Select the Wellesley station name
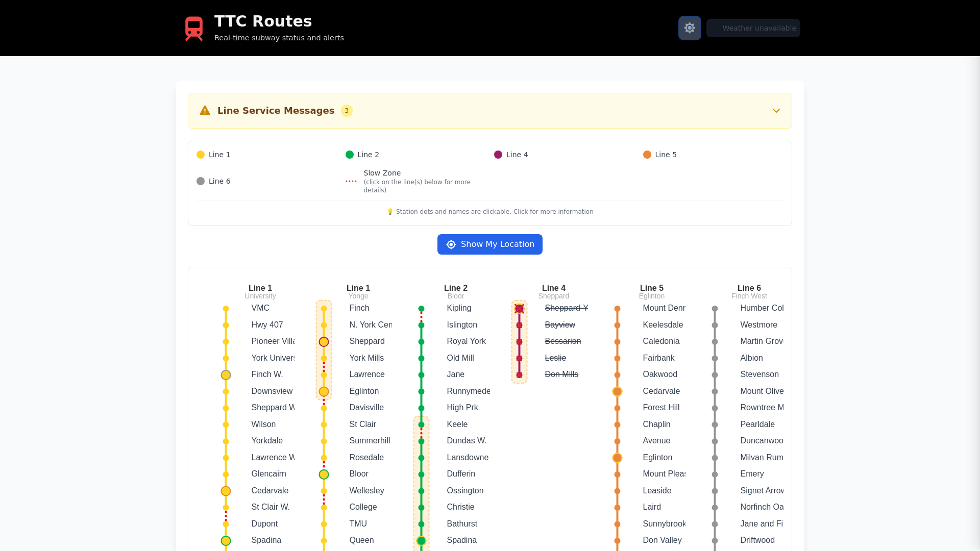 (366, 491)
